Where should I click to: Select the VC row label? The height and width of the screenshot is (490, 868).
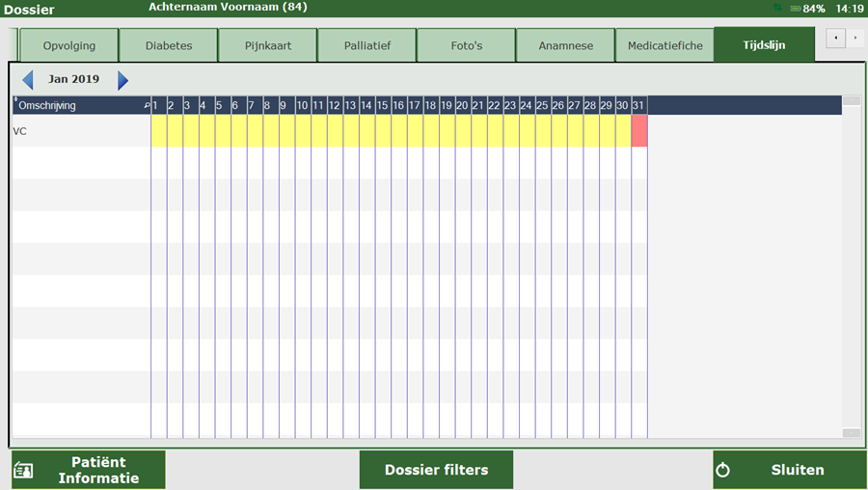point(20,131)
